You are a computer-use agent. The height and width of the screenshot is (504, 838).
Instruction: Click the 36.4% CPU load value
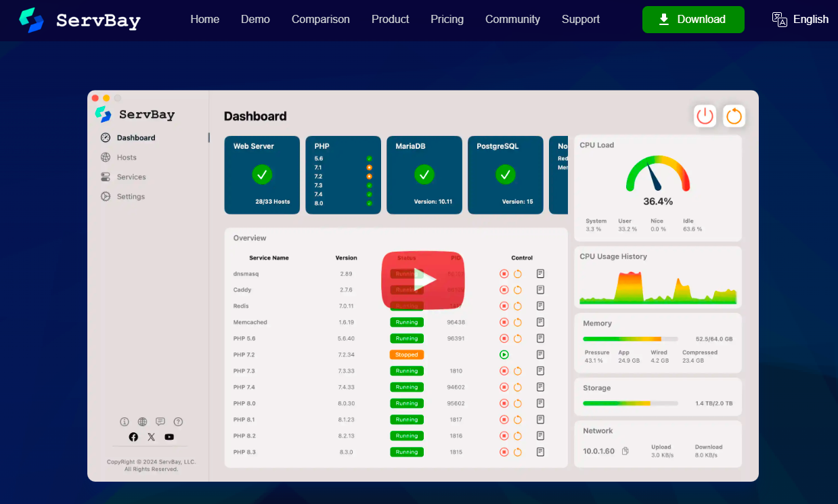[658, 202]
